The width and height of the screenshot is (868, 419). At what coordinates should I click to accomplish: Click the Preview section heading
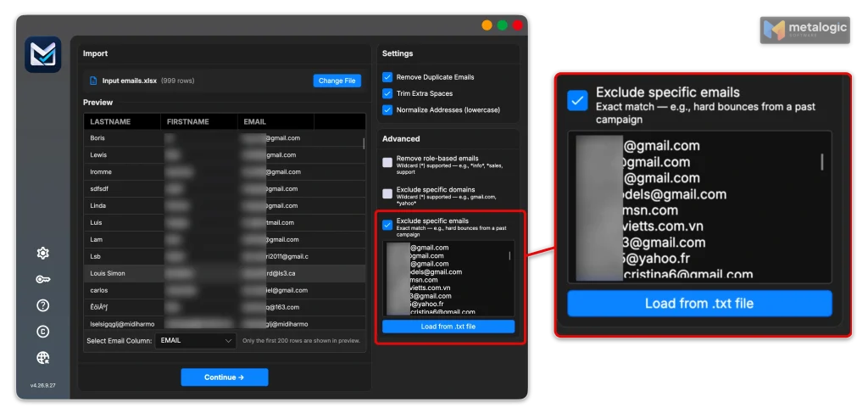[x=98, y=103]
